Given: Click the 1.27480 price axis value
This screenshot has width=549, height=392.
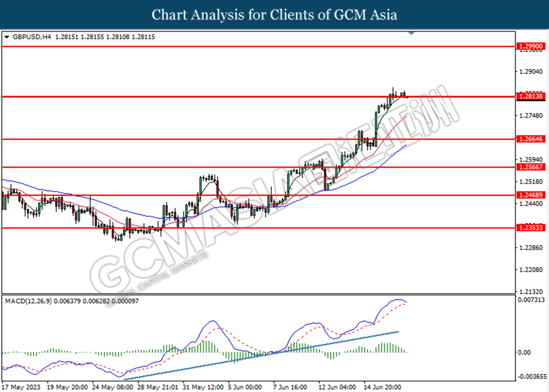Looking at the screenshot, I should [x=531, y=116].
